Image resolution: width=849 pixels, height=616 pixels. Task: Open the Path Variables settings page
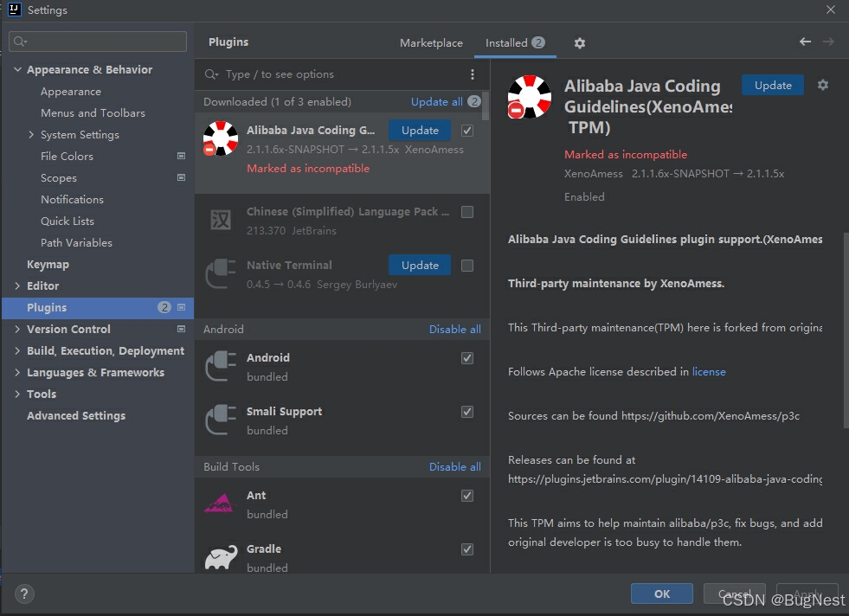pyautogui.click(x=76, y=242)
